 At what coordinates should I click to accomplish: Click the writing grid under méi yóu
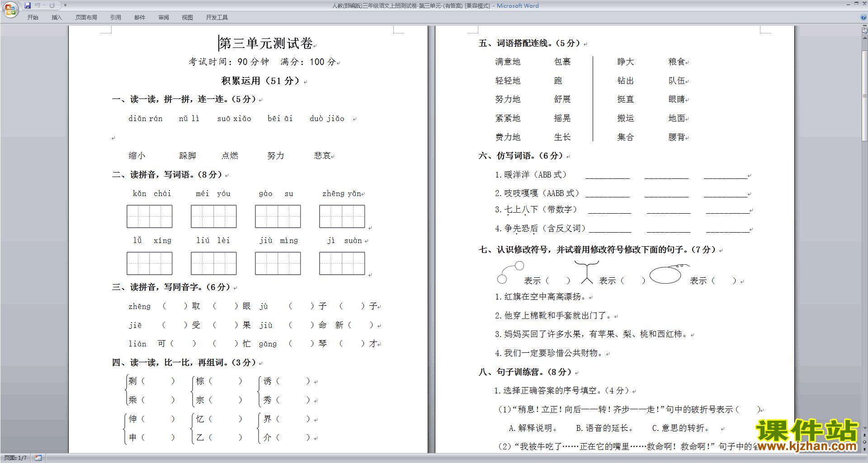[x=214, y=216]
